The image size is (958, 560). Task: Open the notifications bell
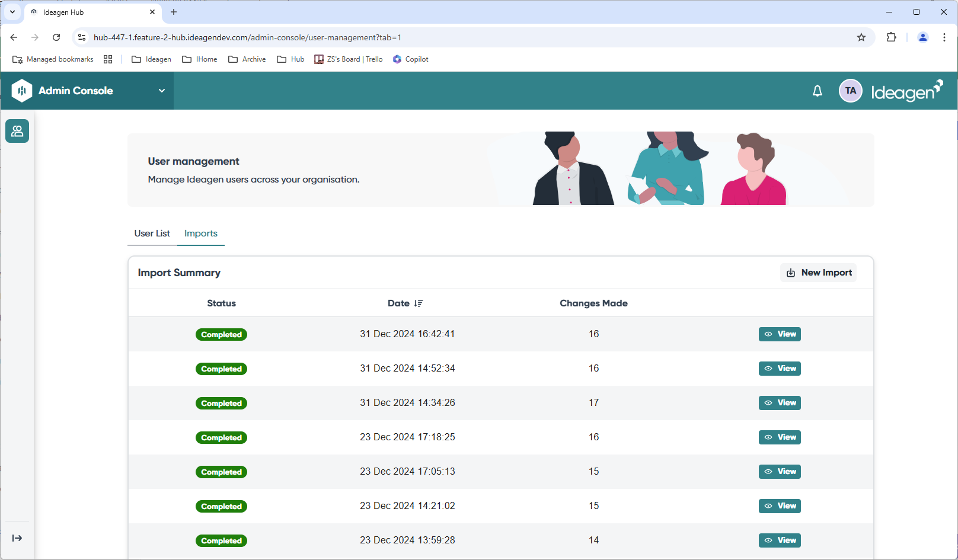click(817, 91)
